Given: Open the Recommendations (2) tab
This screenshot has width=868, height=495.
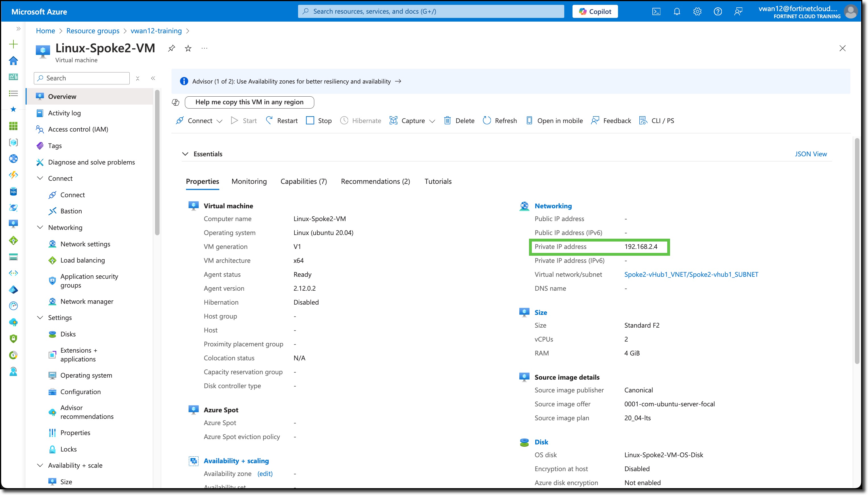Looking at the screenshot, I should (x=375, y=182).
